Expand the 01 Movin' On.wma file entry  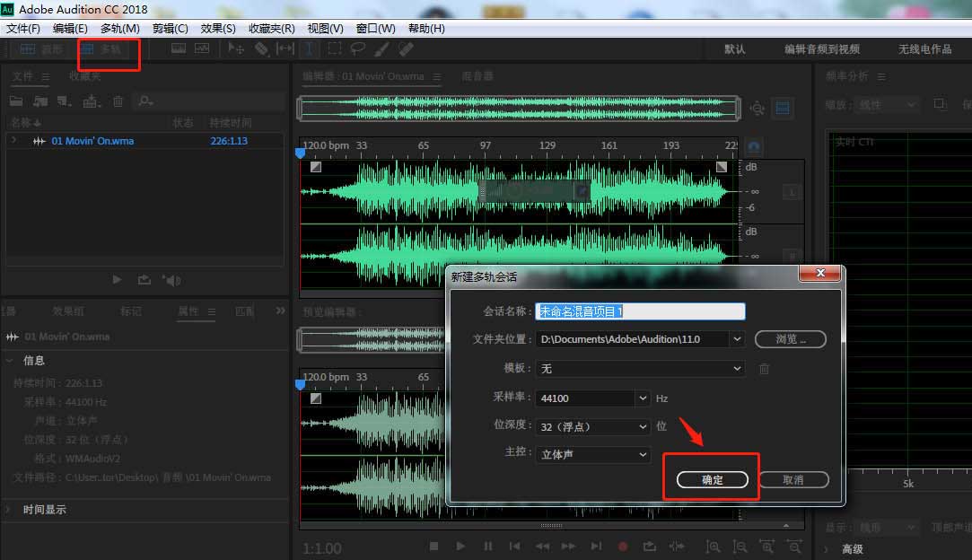click(13, 140)
